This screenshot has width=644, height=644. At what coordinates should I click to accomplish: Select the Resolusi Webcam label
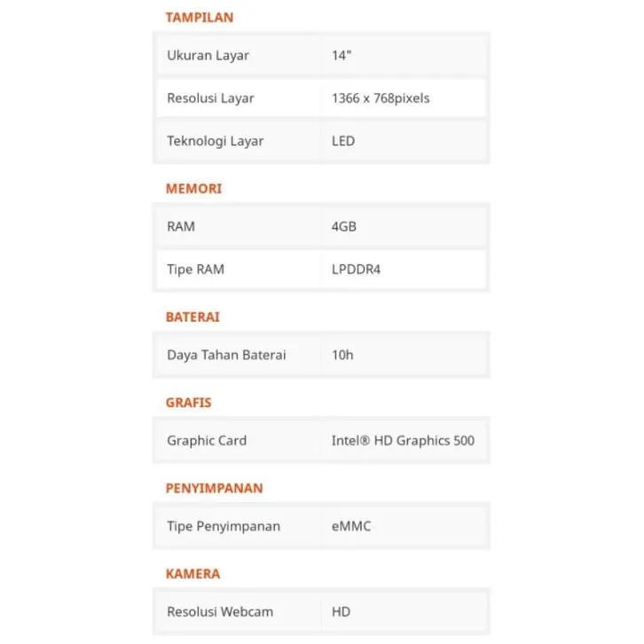[x=220, y=611]
